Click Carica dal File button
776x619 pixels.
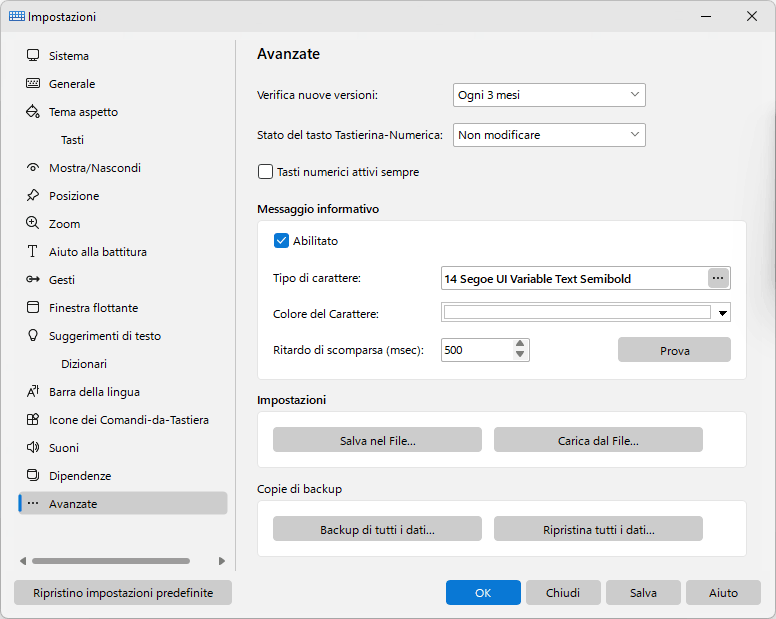point(598,440)
